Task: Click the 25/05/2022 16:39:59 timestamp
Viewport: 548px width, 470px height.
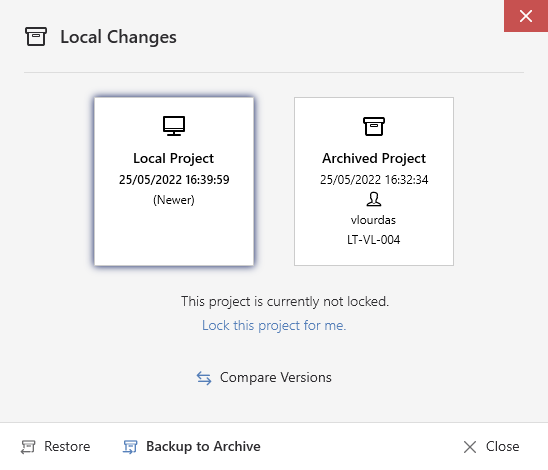Action: click(x=174, y=180)
